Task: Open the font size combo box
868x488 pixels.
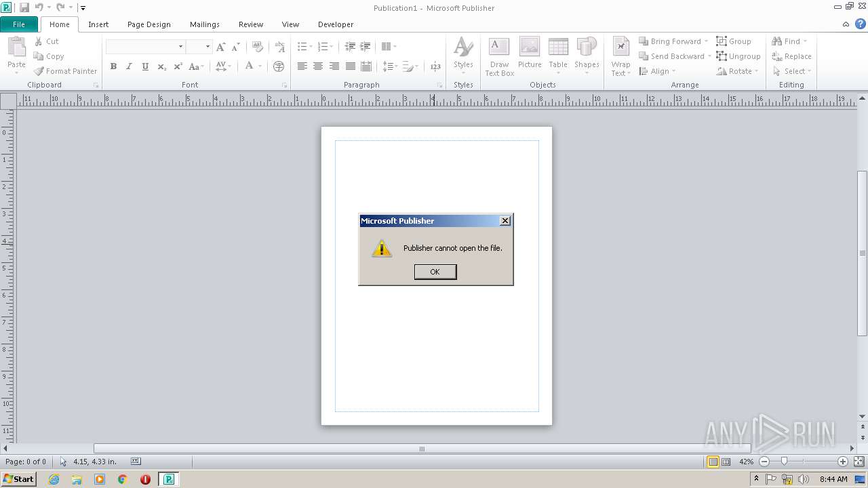Action: coord(199,47)
